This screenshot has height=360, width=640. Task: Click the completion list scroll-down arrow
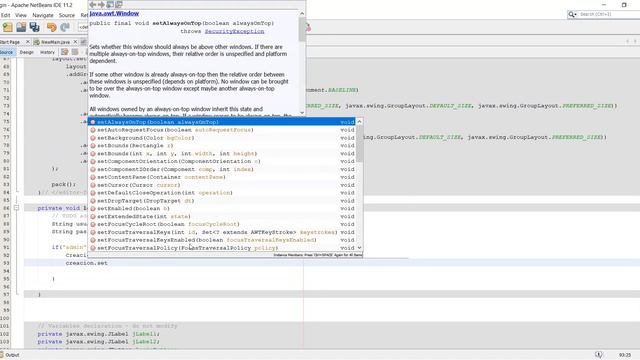tap(359, 247)
